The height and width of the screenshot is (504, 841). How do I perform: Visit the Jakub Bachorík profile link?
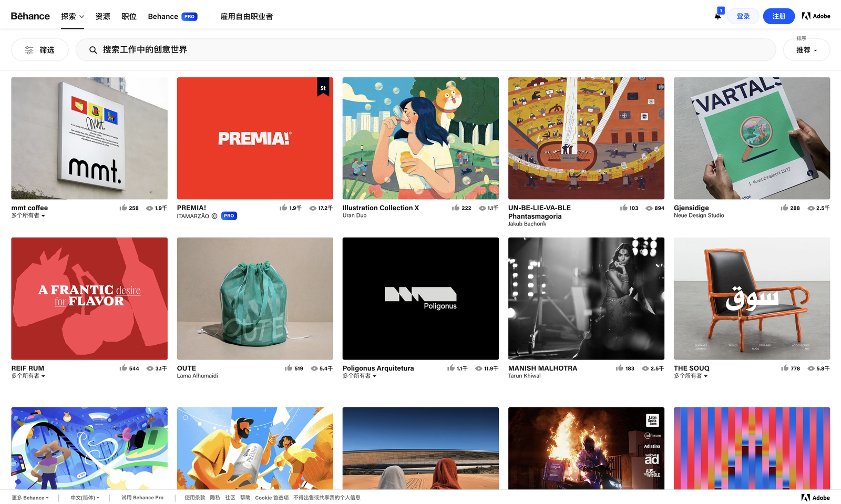(527, 224)
